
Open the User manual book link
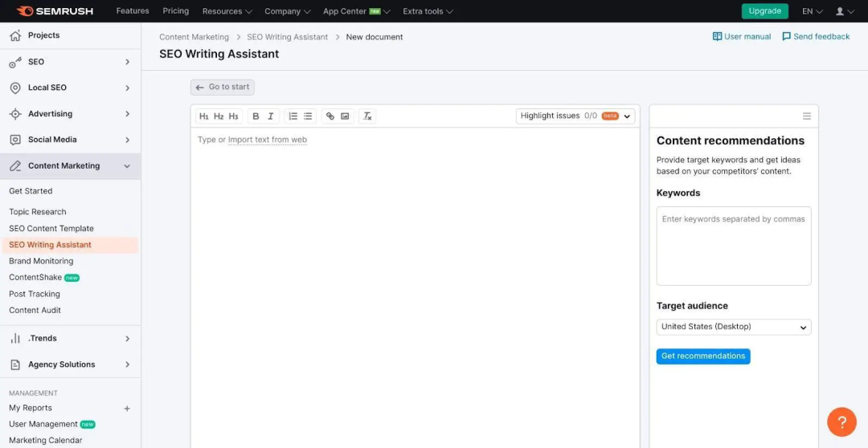pos(742,36)
